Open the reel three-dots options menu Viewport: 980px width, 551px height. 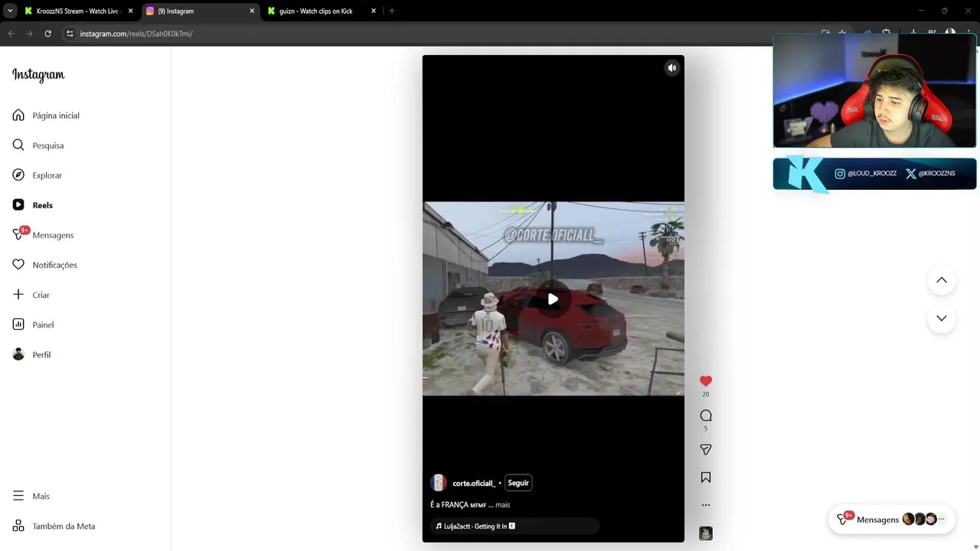pos(706,505)
